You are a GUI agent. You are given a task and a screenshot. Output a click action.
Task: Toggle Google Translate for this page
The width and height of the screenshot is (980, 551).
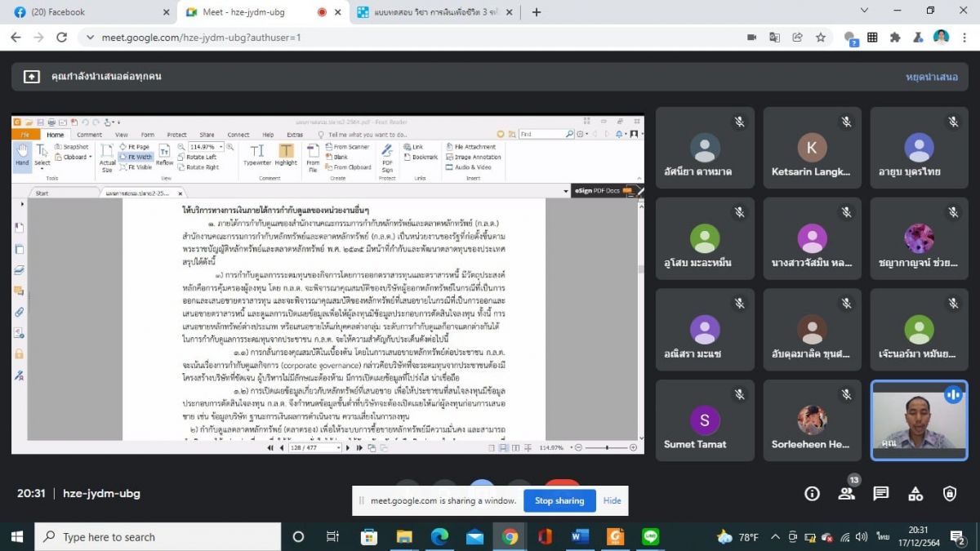774,38
